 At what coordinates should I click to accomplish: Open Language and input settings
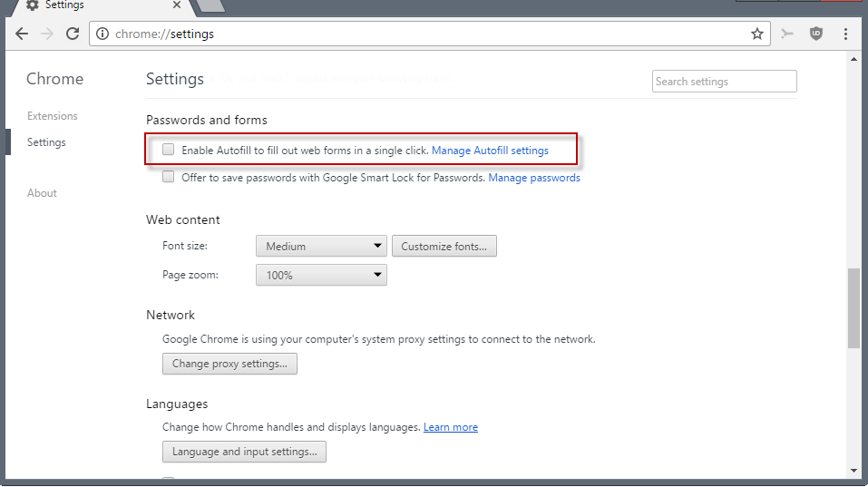point(244,452)
